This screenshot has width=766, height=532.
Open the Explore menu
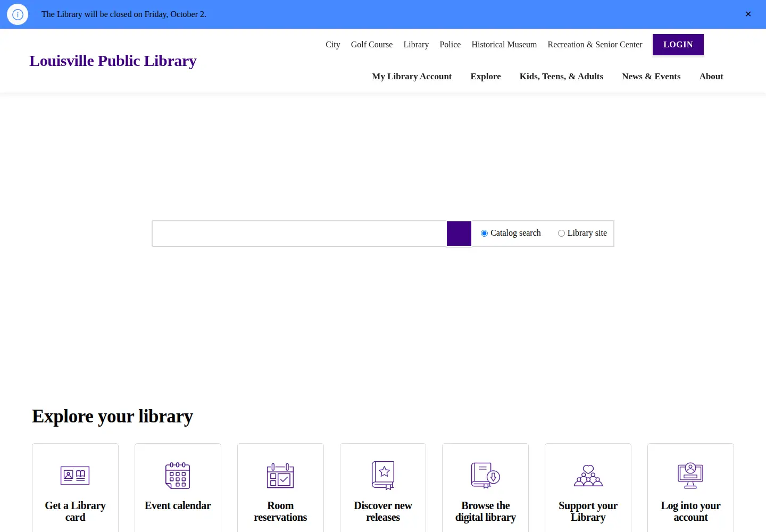click(x=486, y=77)
